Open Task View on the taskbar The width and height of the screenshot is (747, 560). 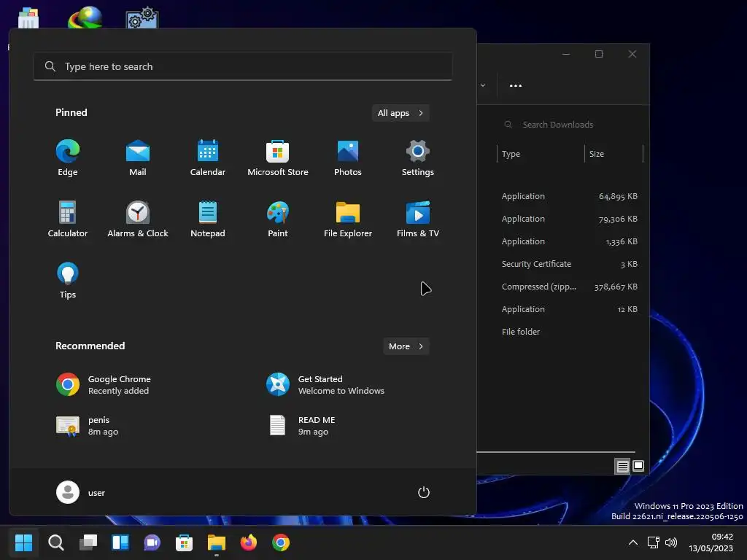(x=88, y=542)
